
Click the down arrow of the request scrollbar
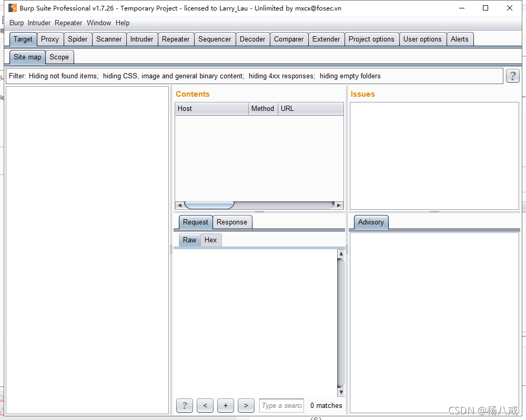coord(341,392)
